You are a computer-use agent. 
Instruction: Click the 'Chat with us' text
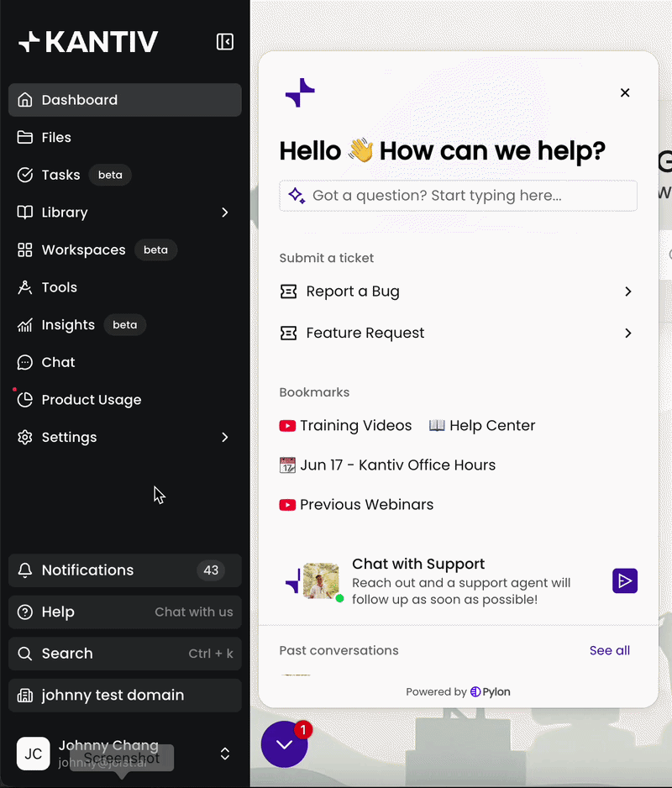click(x=194, y=612)
